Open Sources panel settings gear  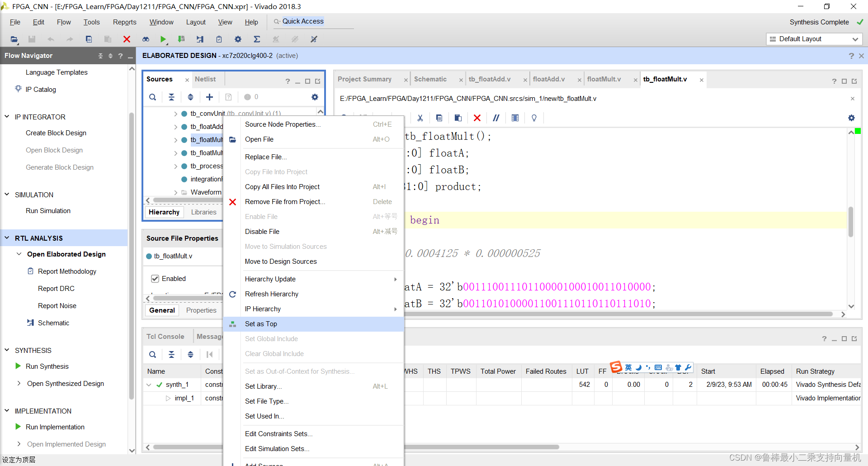pyautogui.click(x=315, y=97)
